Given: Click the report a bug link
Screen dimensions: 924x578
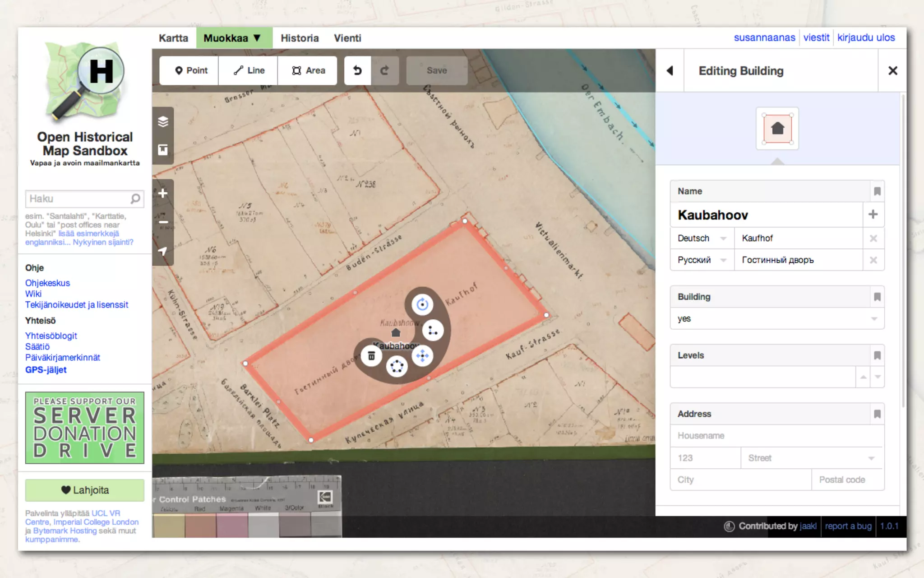Looking at the screenshot, I should tap(848, 526).
